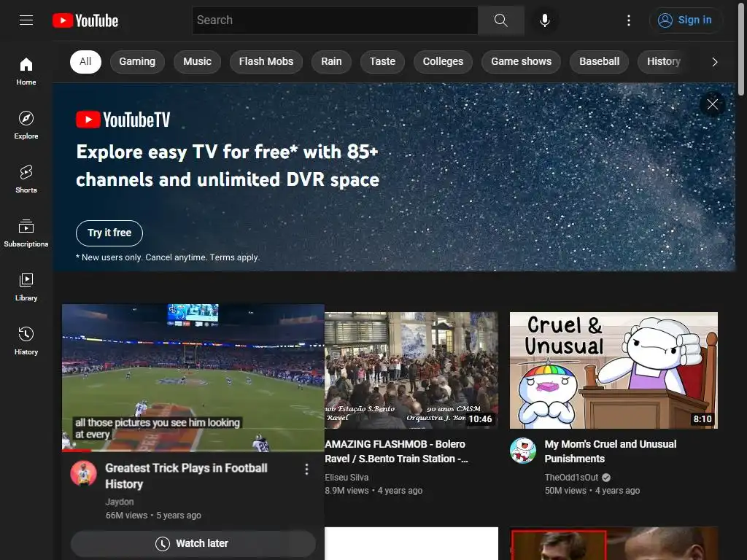The width and height of the screenshot is (747, 560).
Task: Click the YouTube logo
Action: tap(85, 20)
